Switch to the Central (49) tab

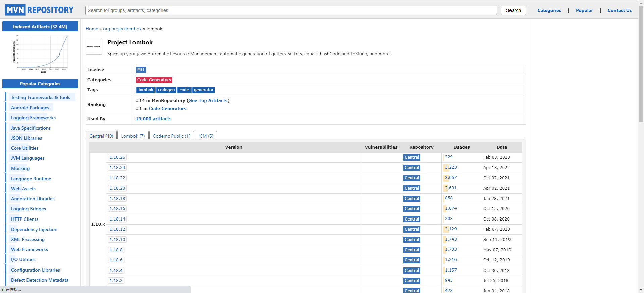(x=101, y=136)
